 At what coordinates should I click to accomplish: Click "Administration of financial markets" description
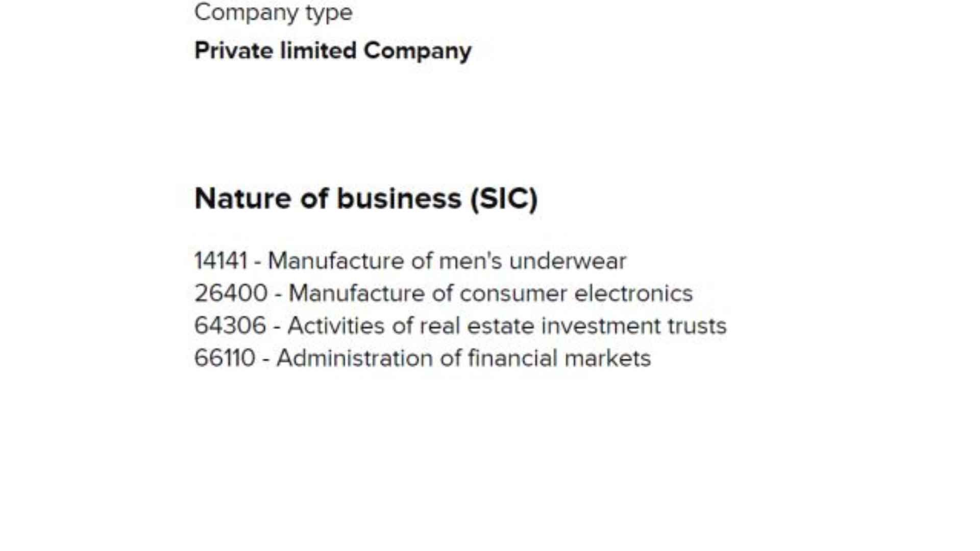click(x=463, y=358)
